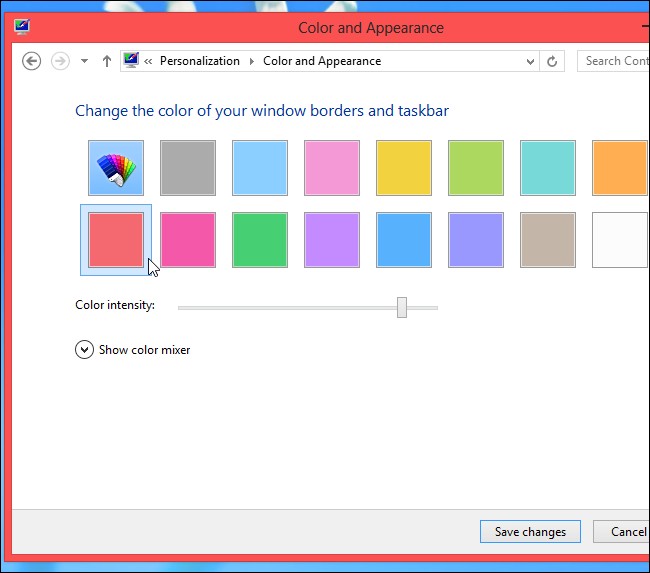
Task: Pick the hot pink magenta swatch
Action: [188, 240]
